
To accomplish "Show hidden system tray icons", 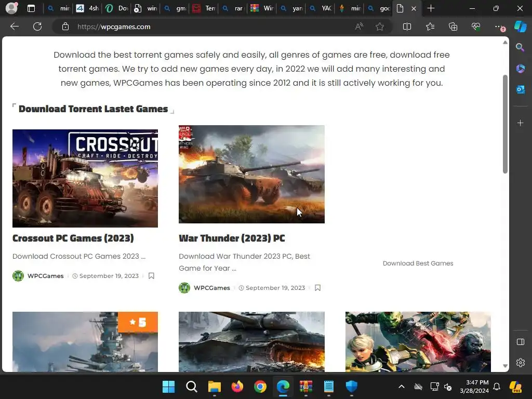I will click(x=402, y=387).
